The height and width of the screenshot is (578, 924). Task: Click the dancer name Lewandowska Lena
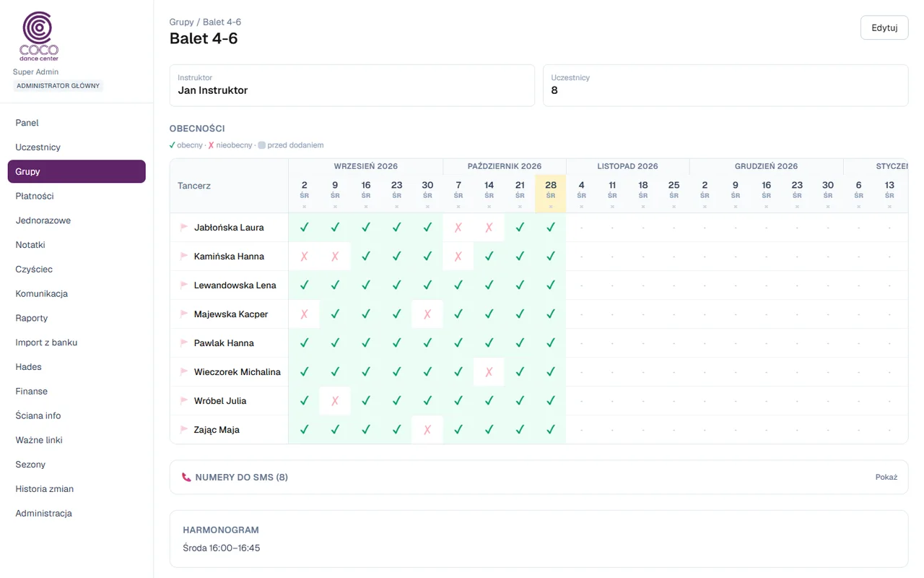point(235,285)
